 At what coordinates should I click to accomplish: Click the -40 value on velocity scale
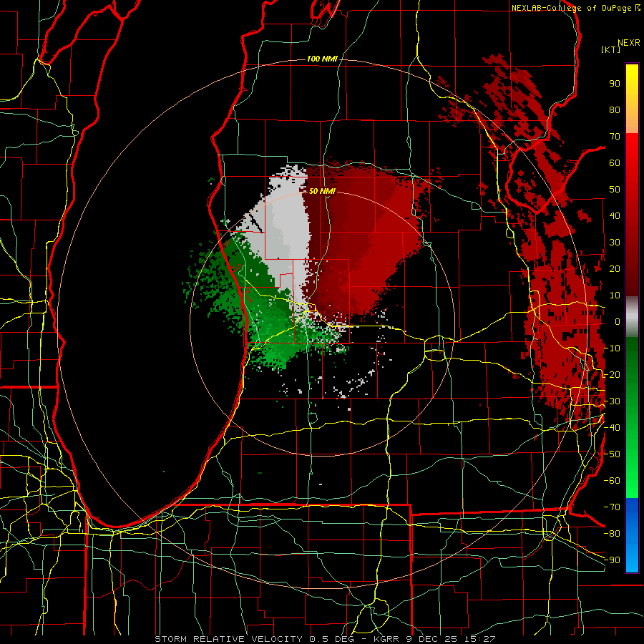(612, 428)
